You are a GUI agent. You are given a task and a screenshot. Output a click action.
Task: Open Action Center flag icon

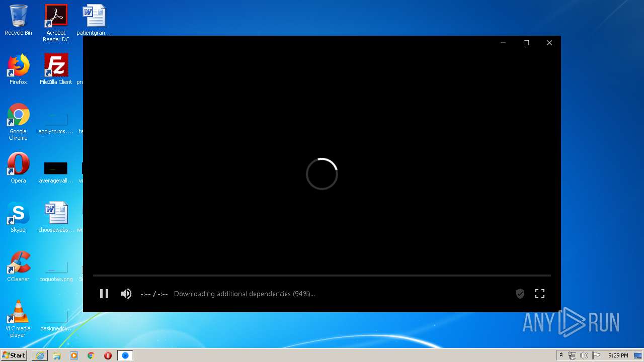596,355
